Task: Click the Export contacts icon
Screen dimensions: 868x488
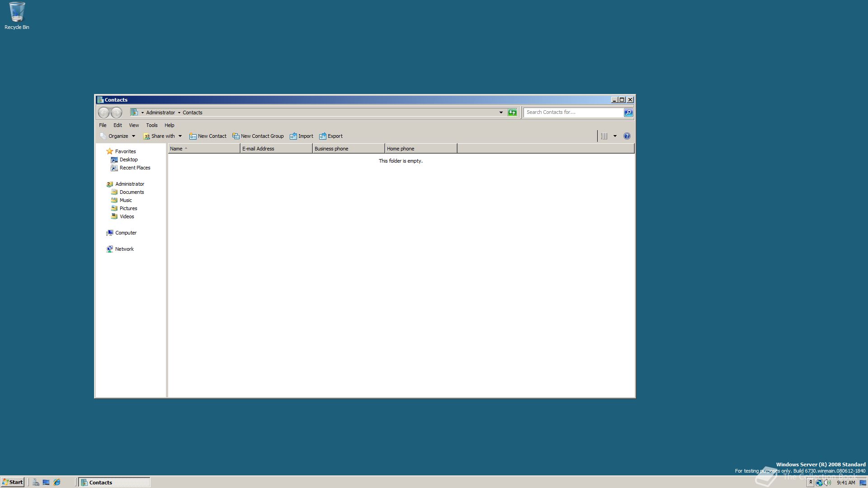Action: point(323,136)
